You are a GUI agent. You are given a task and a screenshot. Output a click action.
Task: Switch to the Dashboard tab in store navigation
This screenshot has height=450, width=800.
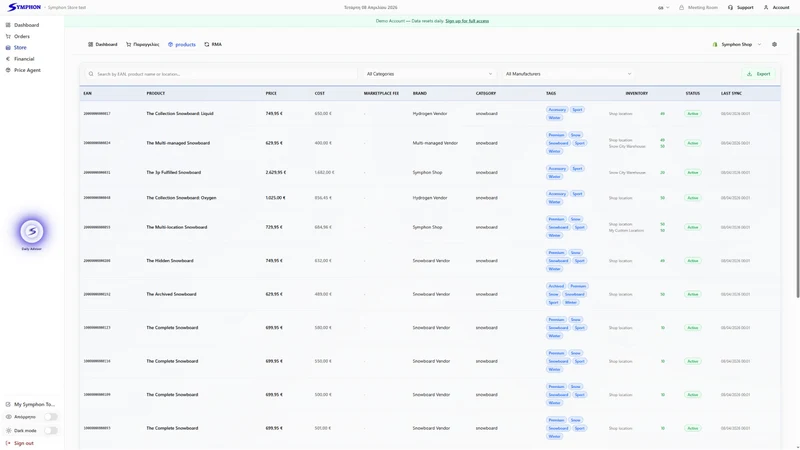click(103, 44)
